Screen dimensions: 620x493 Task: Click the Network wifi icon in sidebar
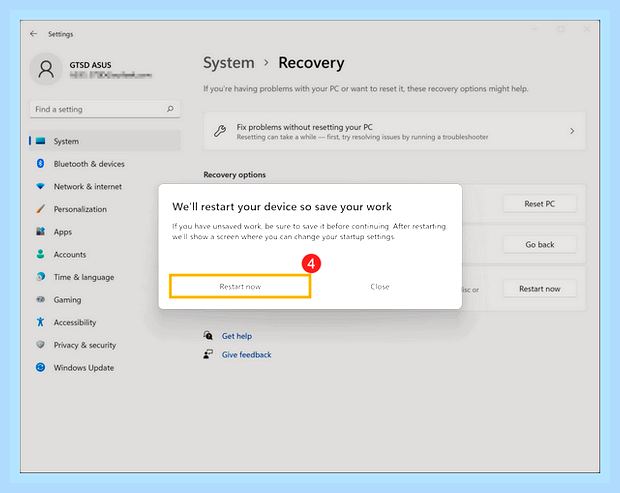(x=40, y=186)
